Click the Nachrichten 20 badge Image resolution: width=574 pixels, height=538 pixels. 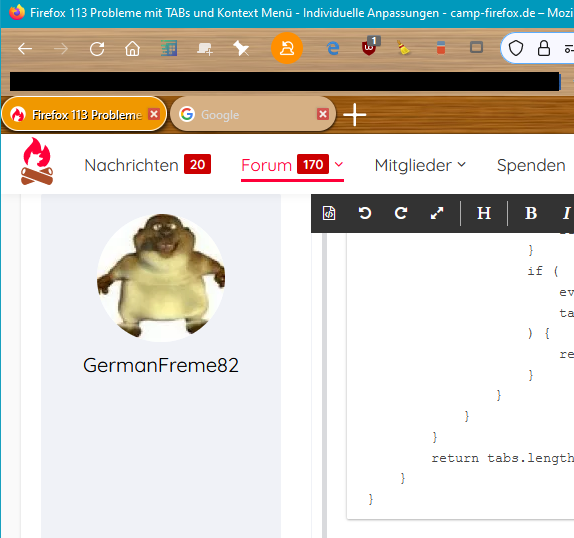click(197, 164)
